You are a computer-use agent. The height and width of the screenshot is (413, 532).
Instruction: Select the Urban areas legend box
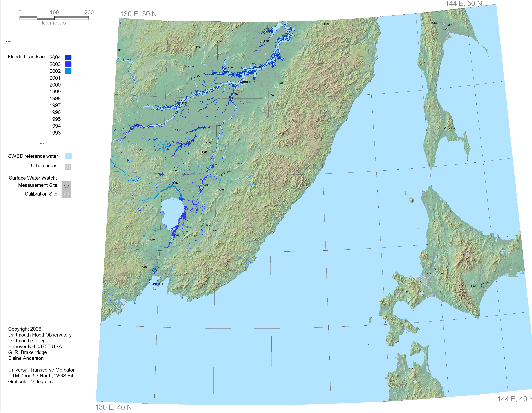[68, 167]
